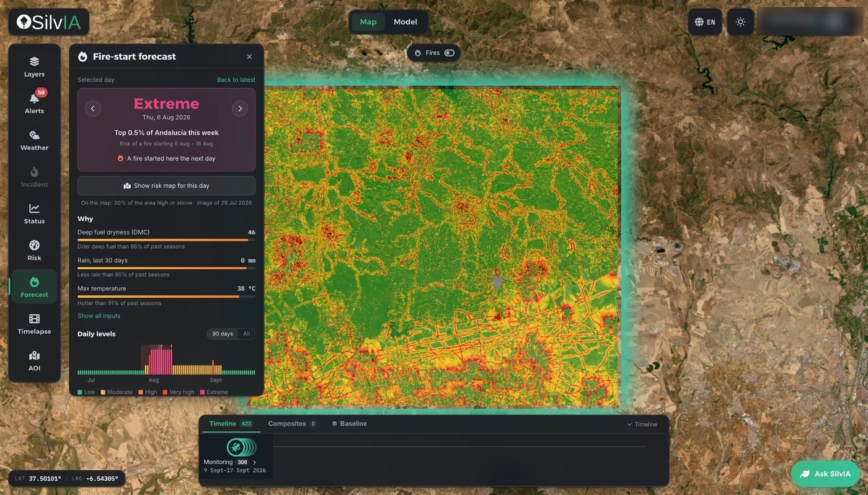Image resolution: width=868 pixels, height=495 pixels.
Task: Expand Monitoring 308 chevron
Action: 254,462
